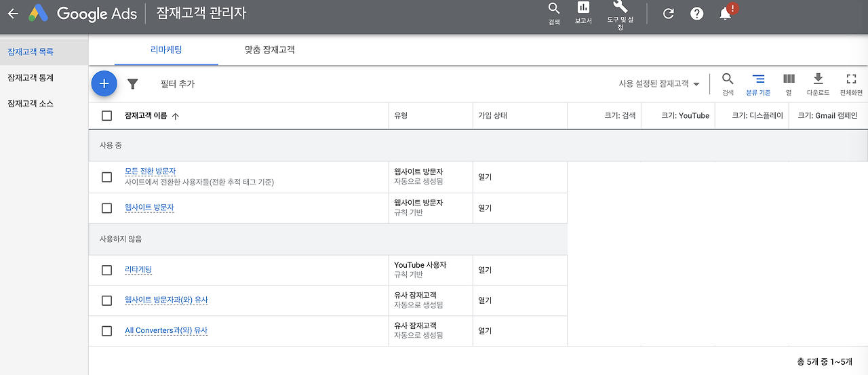This screenshot has width=868, height=375.
Task: Click the 열기 status in the 리타게팅 row
Action: coord(485,270)
